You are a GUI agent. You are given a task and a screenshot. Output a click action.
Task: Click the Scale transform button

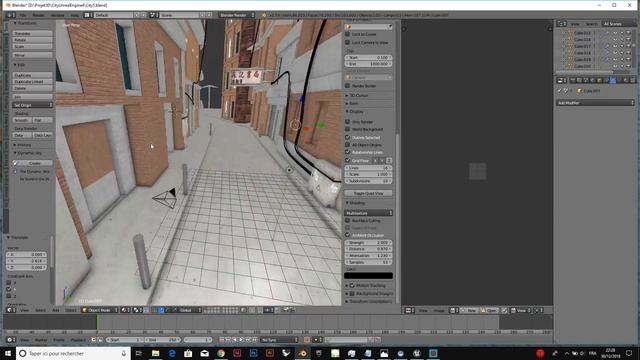pyautogui.click(x=32, y=47)
